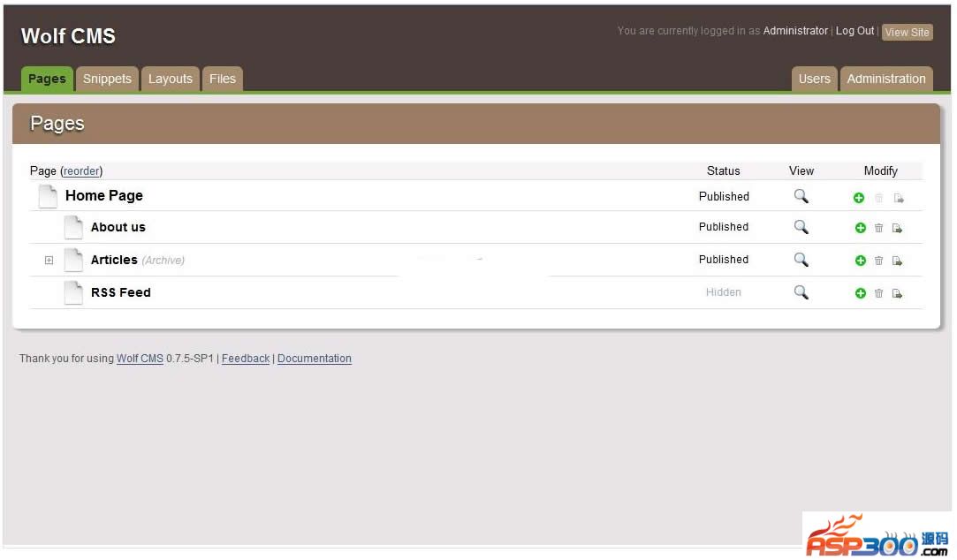The image size is (957, 560).
Task: Open the Wolf CMS footer link
Action: 140,358
